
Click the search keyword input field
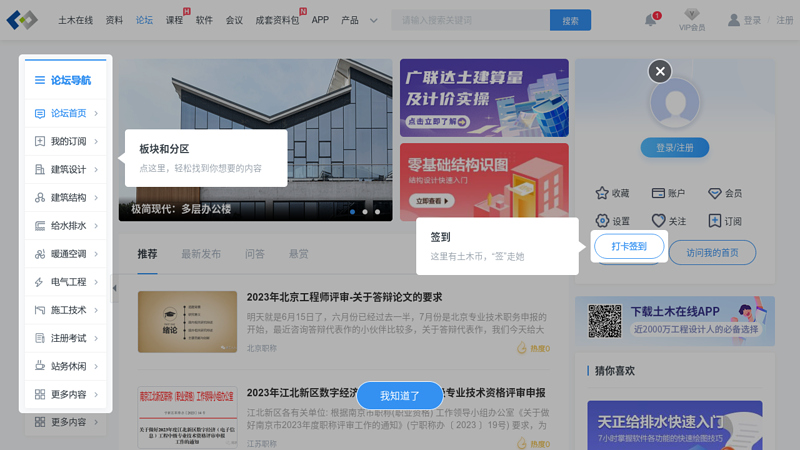click(470, 20)
